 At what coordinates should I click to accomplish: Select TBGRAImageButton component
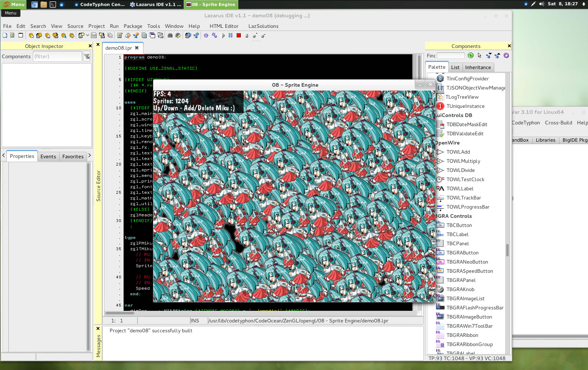[469, 317]
